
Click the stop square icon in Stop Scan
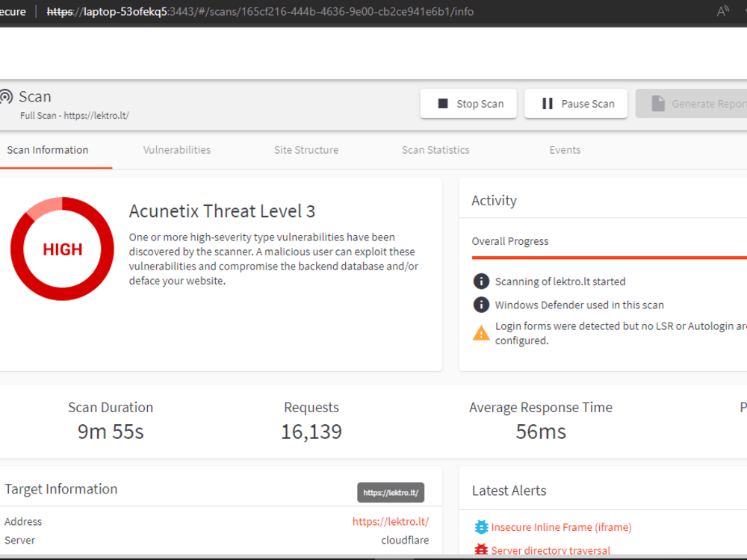pos(443,103)
